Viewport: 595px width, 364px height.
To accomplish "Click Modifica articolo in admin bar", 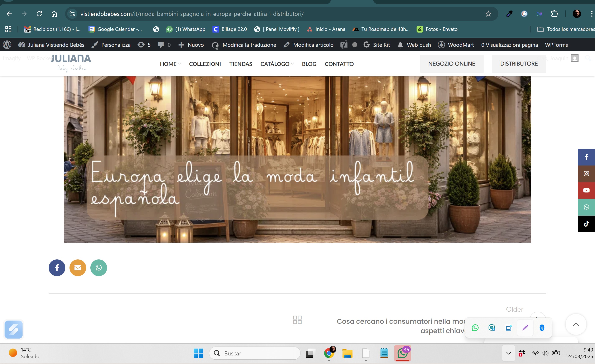I will point(313,45).
